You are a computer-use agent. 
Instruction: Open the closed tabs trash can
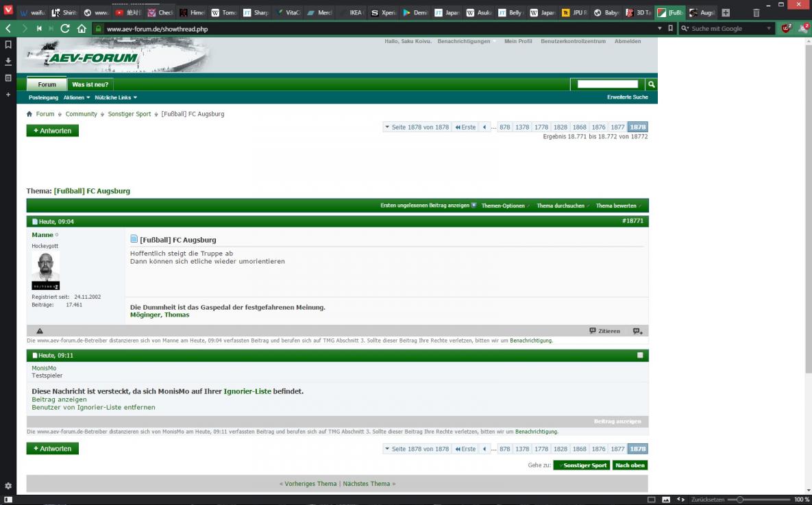756,12
